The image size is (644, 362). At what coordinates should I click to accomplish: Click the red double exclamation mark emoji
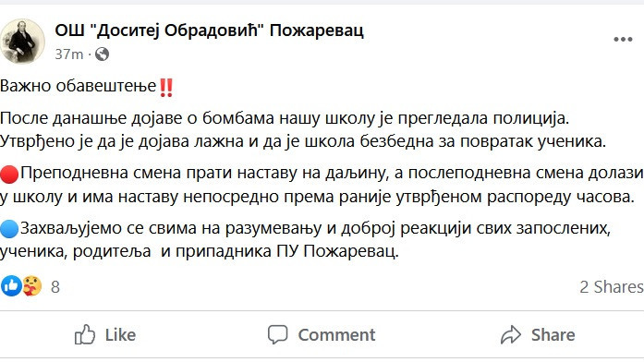pyautogui.click(x=166, y=87)
